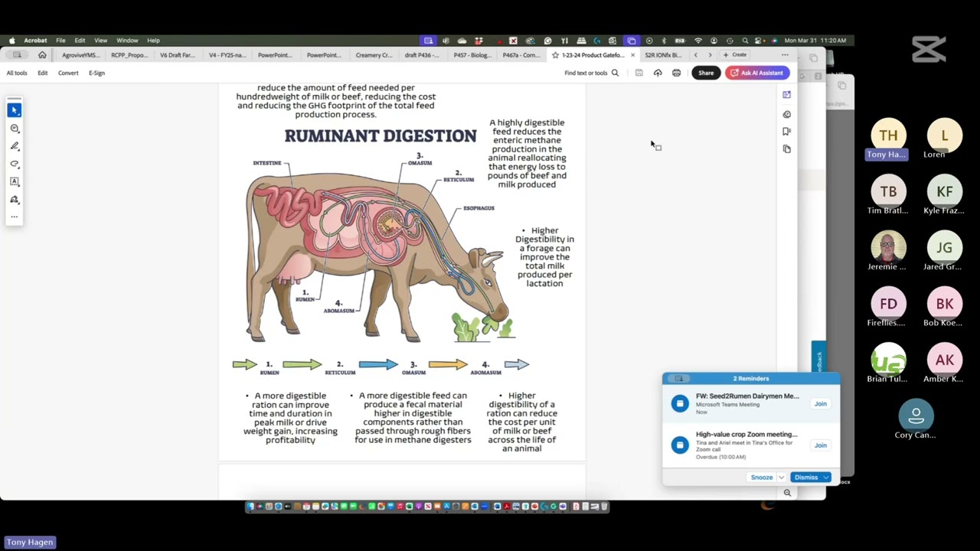Open more tools ellipsis in quick toolbar
The height and width of the screenshot is (551, 980).
click(x=15, y=217)
